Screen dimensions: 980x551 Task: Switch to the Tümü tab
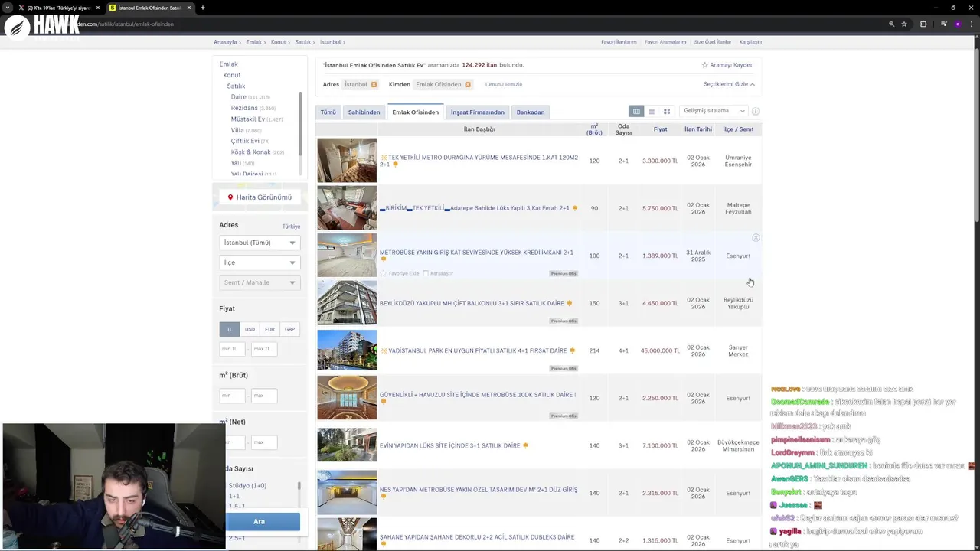328,112
